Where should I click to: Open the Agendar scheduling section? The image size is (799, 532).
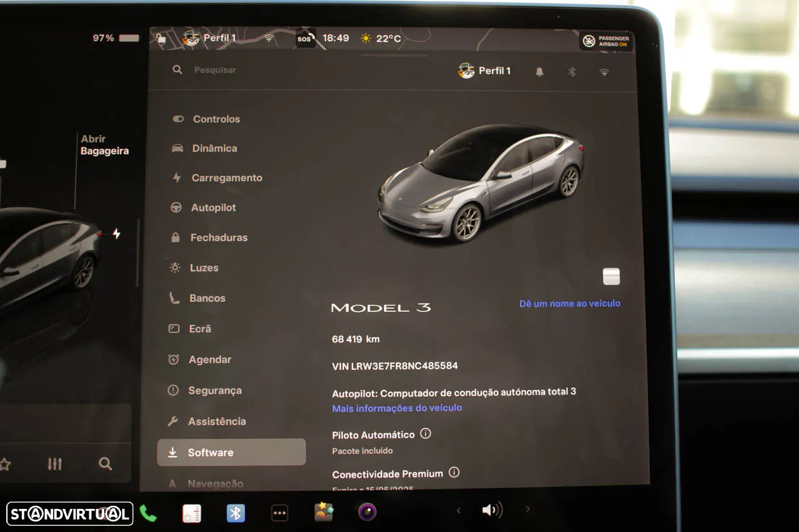point(200,360)
